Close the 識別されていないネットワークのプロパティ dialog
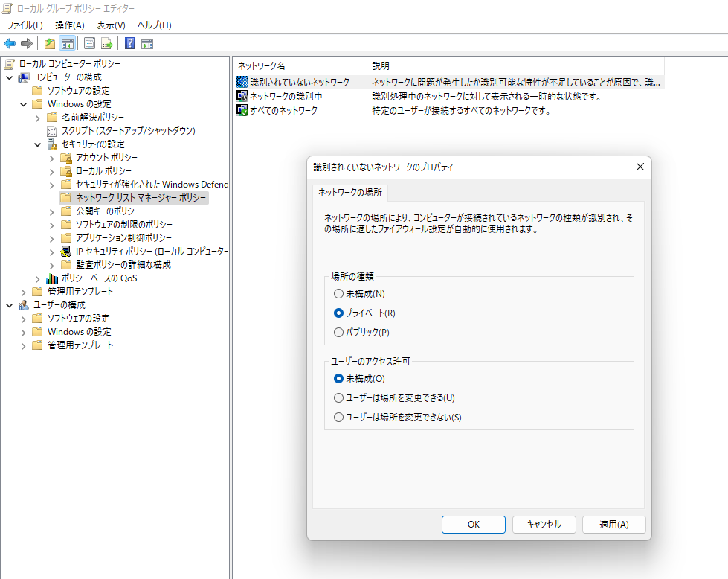This screenshot has height=579, width=728. (x=640, y=167)
